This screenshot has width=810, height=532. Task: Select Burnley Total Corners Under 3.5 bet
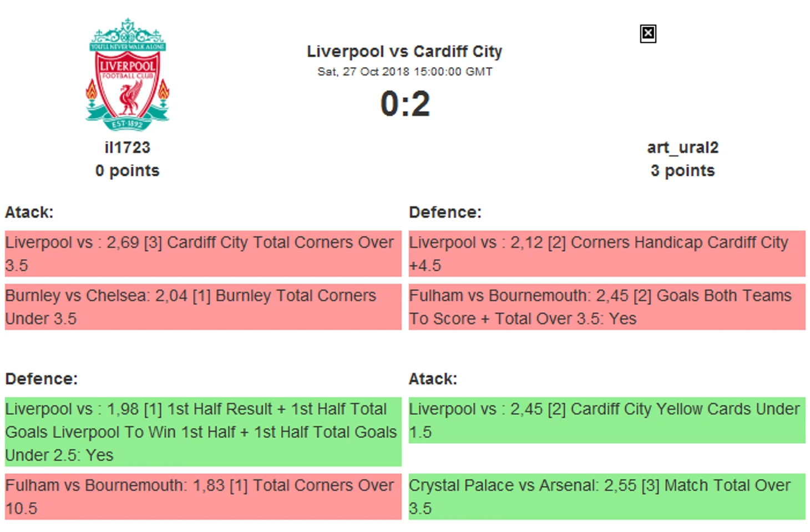click(x=203, y=307)
